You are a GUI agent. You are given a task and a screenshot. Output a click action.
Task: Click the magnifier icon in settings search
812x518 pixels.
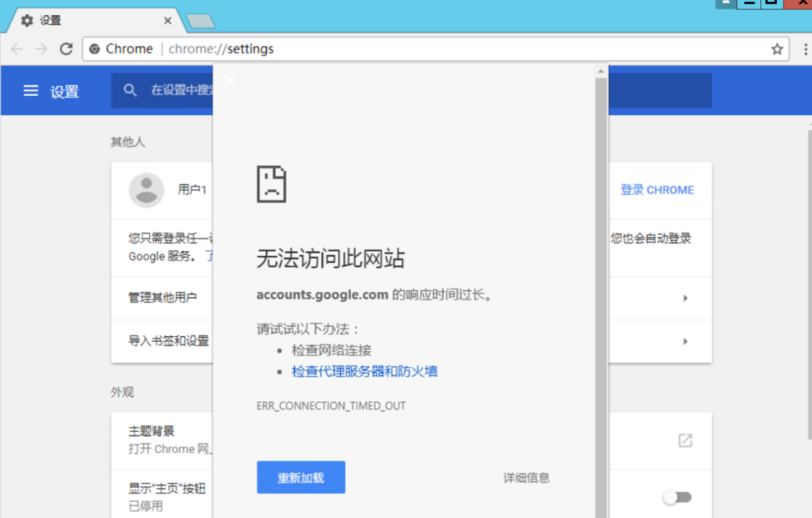130,90
